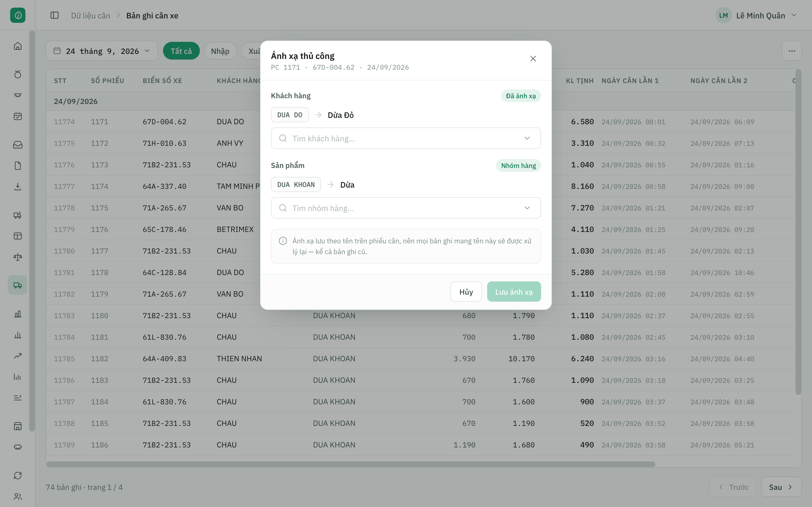Open the trending line chart icon
The width and height of the screenshot is (812, 507).
tap(18, 356)
